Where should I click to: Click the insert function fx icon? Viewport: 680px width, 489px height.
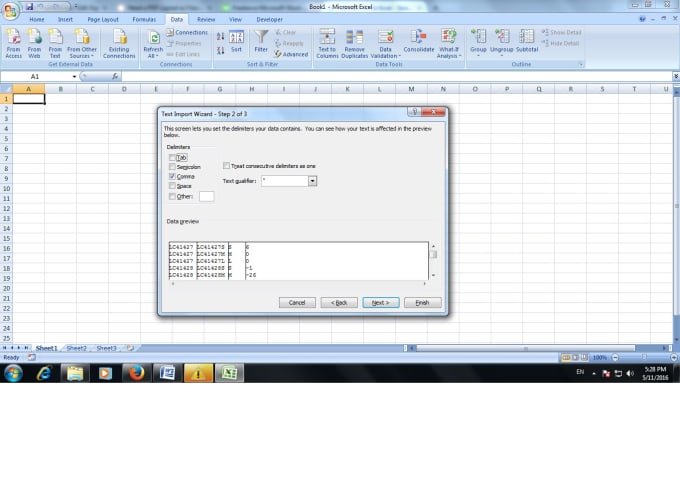[115, 76]
